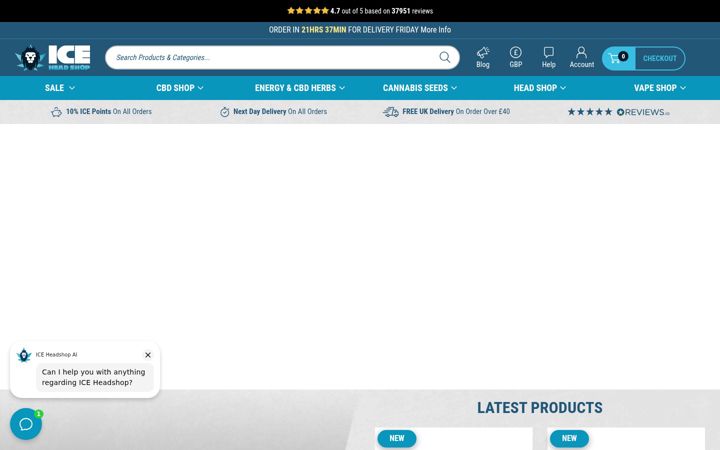This screenshot has width=720, height=450.
Task: Open the ENERGY & CBD HERBS menu
Action: tap(299, 88)
